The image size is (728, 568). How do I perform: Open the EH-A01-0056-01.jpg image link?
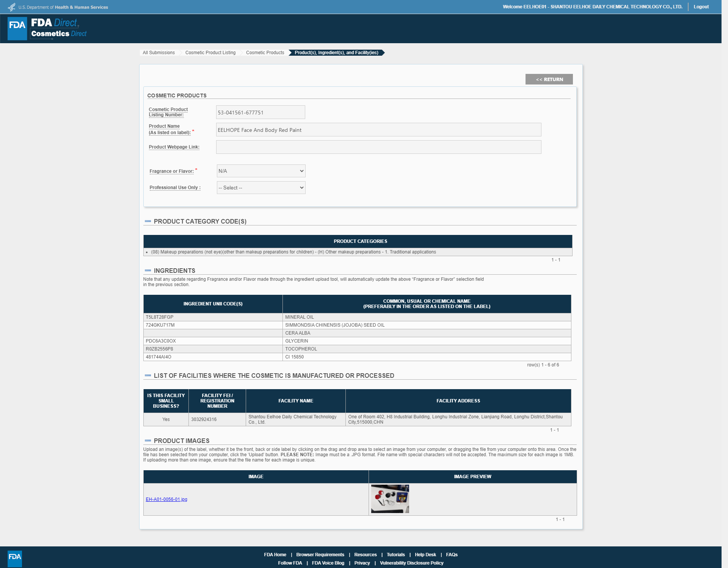(166, 499)
